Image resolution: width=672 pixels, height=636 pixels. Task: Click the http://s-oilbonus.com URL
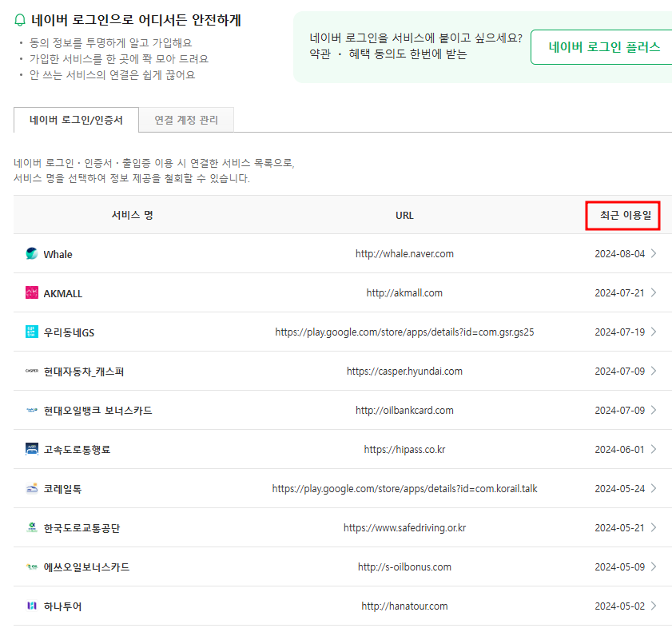point(404,567)
